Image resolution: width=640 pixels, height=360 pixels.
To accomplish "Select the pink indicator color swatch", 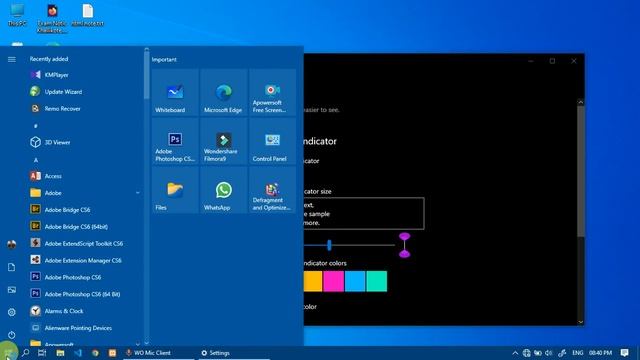I will coord(333,281).
